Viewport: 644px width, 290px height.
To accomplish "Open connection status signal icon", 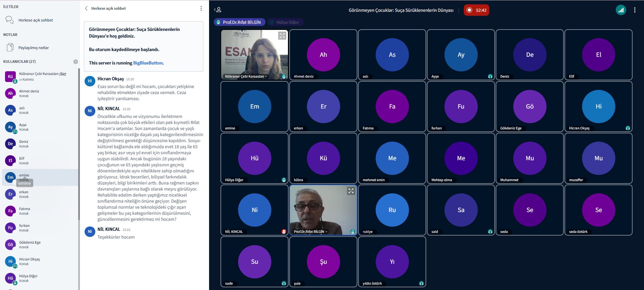I will tap(621, 10).
